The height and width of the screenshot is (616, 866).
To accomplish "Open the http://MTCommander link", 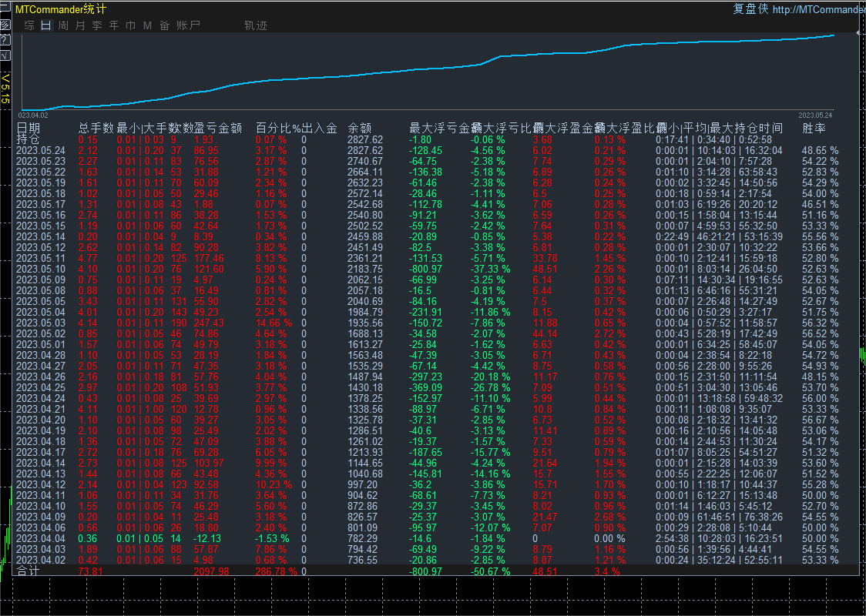I will coord(818,9).
